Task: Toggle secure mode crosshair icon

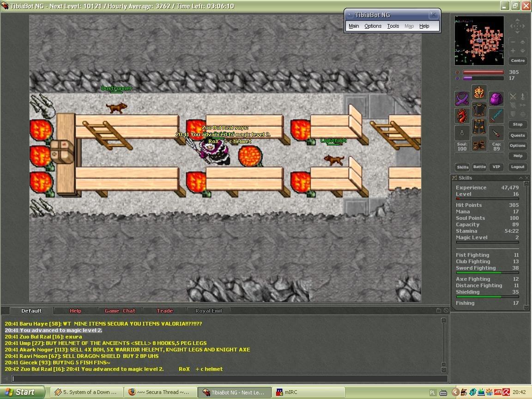Action: coord(522,114)
